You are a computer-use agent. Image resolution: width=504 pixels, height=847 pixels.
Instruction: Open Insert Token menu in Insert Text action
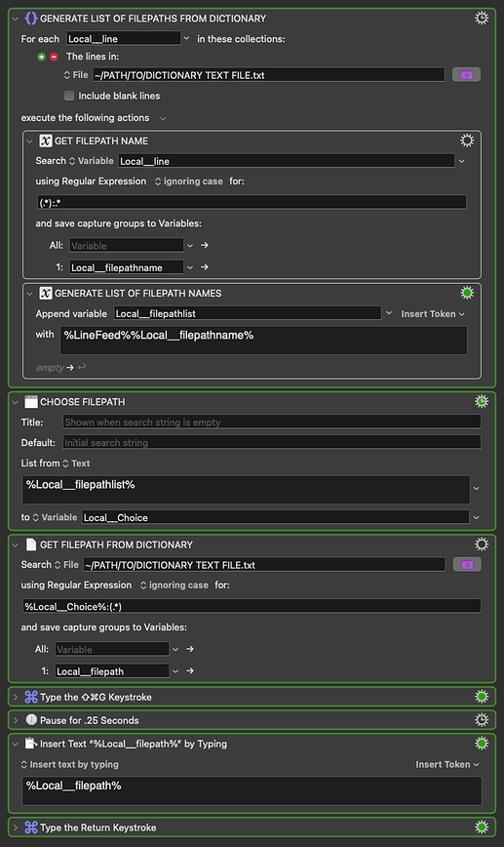447,764
